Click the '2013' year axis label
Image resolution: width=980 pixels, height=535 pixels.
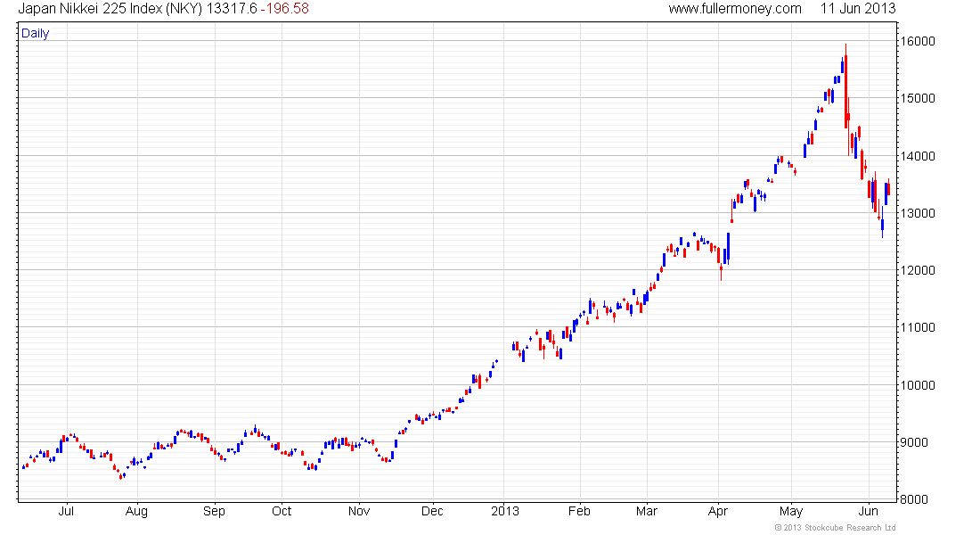coord(505,511)
